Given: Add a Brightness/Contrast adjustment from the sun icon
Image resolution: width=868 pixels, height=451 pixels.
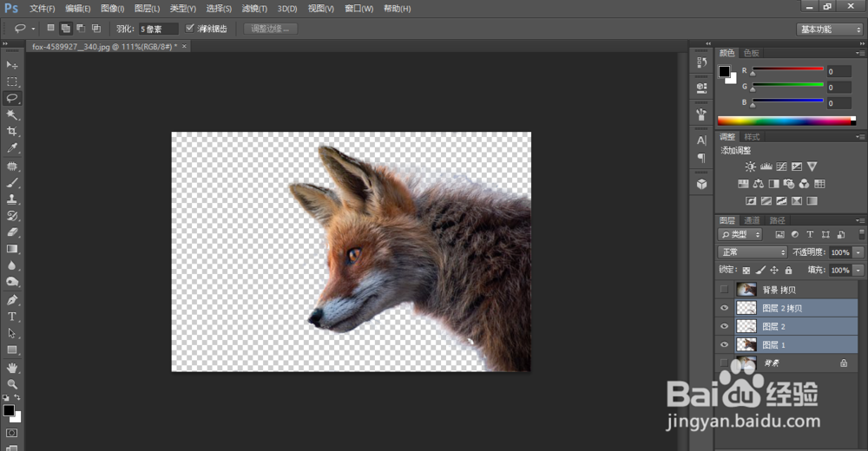Looking at the screenshot, I should [750, 166].
